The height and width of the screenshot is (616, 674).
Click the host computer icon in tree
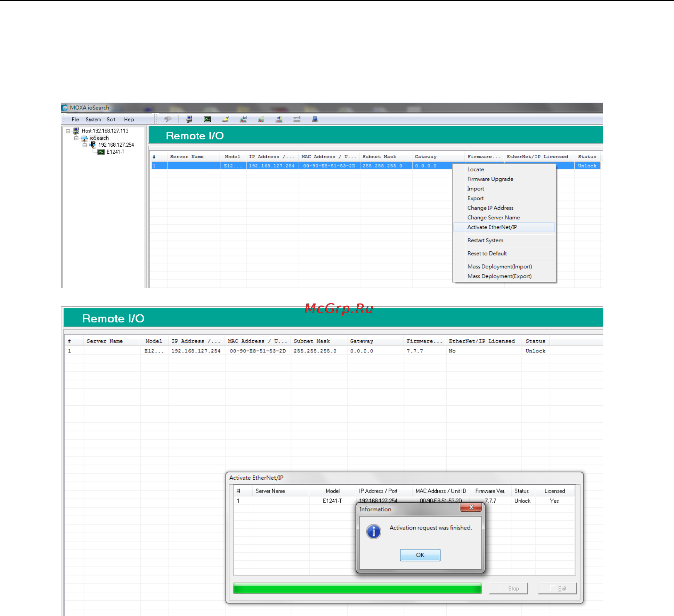pos(76,131)
